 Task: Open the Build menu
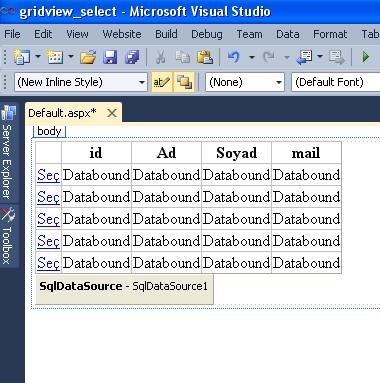166,34
